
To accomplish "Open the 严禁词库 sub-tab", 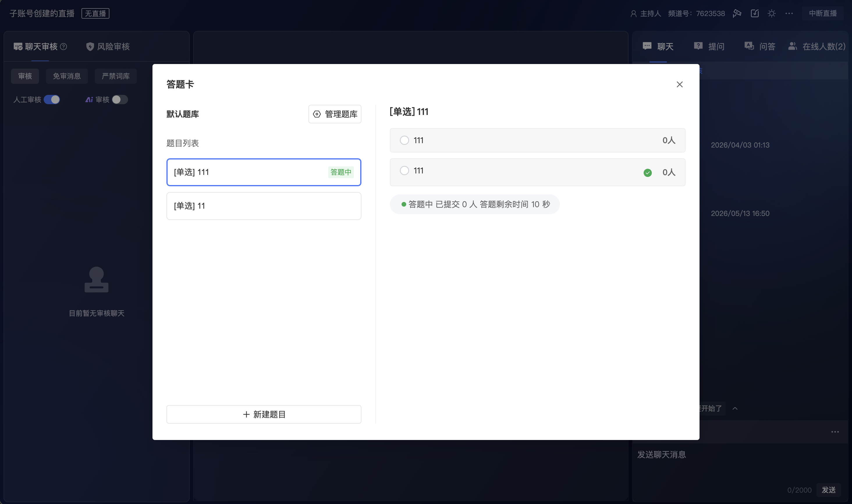I will click(116, 76).
